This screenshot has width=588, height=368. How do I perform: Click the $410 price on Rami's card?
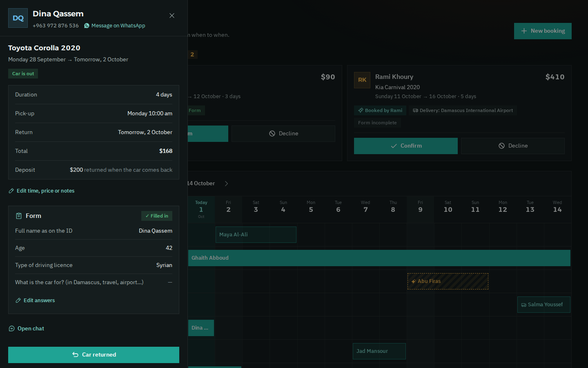(x=555, y=77)
